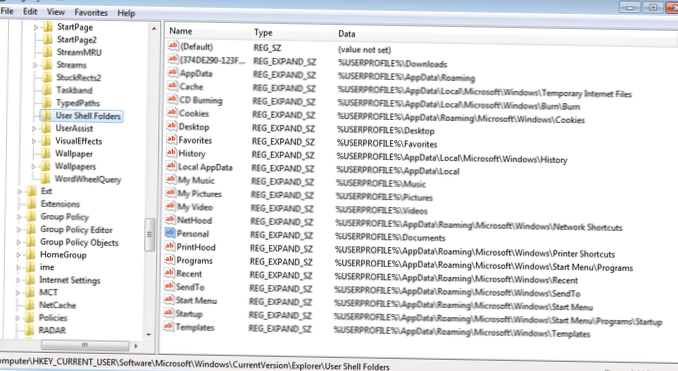This screenshot has width=678, height=371.
Task: Select the NetCache key
Action: click(58, 305)
